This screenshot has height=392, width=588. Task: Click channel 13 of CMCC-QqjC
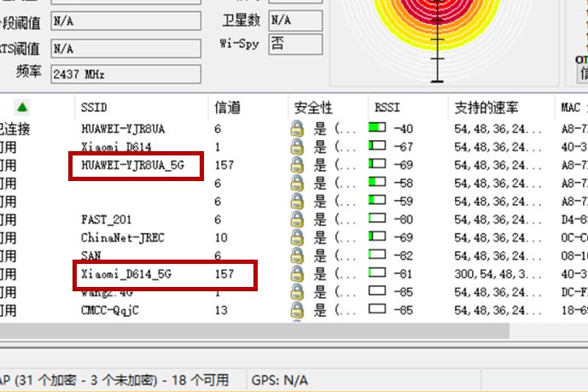(221, 310)
